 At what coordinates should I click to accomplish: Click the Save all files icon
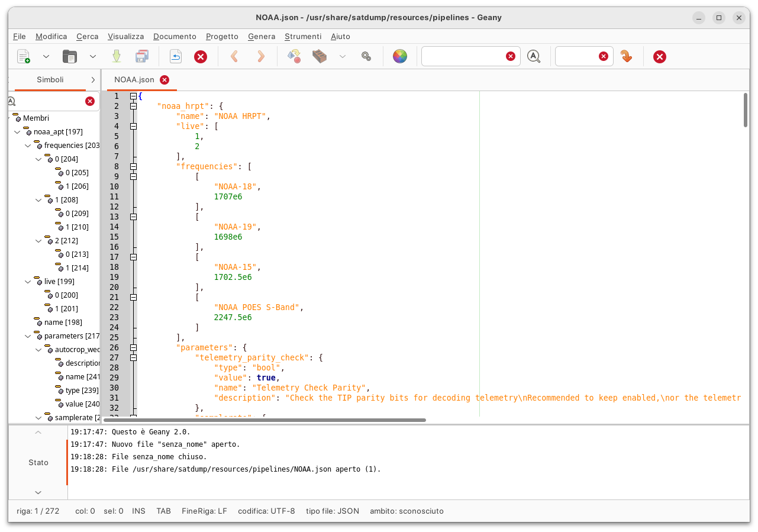coord(142,57)
